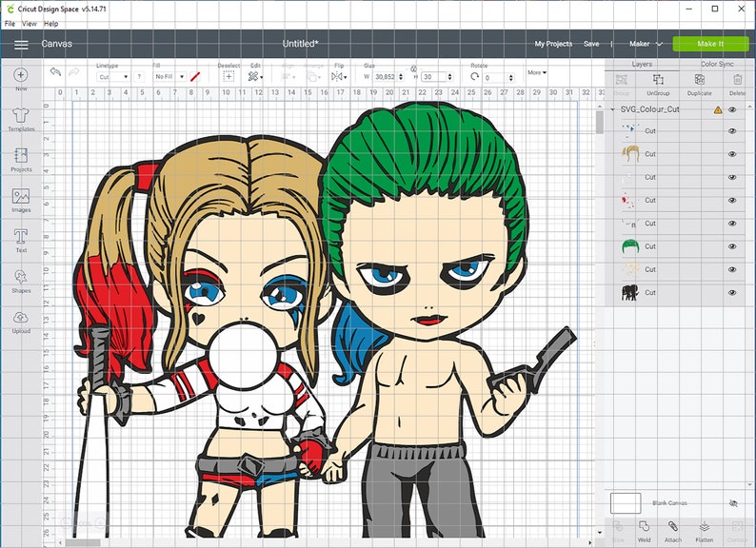This screenshot has width=756, height=548.
Task: Save the project
Action: point(591,44)
